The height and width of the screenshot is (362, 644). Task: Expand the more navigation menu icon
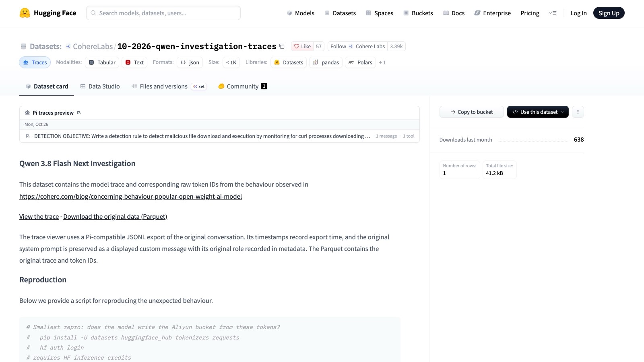pos(553,13)
